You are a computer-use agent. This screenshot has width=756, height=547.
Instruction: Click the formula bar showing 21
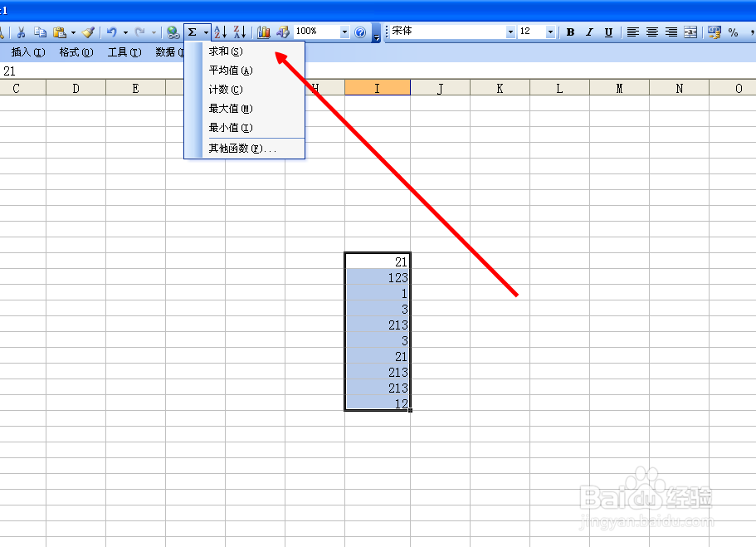[378, 71]
